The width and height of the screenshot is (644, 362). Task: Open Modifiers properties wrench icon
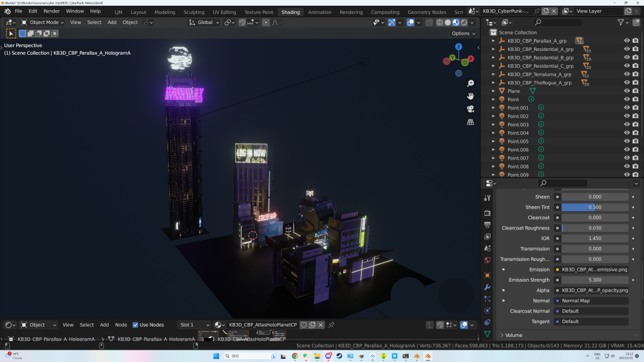click(x=487, y=287)
